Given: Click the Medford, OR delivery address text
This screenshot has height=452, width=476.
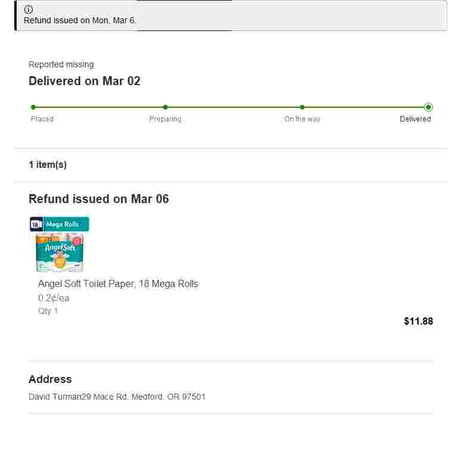Looking at the screenshot, I should [x=117, y=397].
